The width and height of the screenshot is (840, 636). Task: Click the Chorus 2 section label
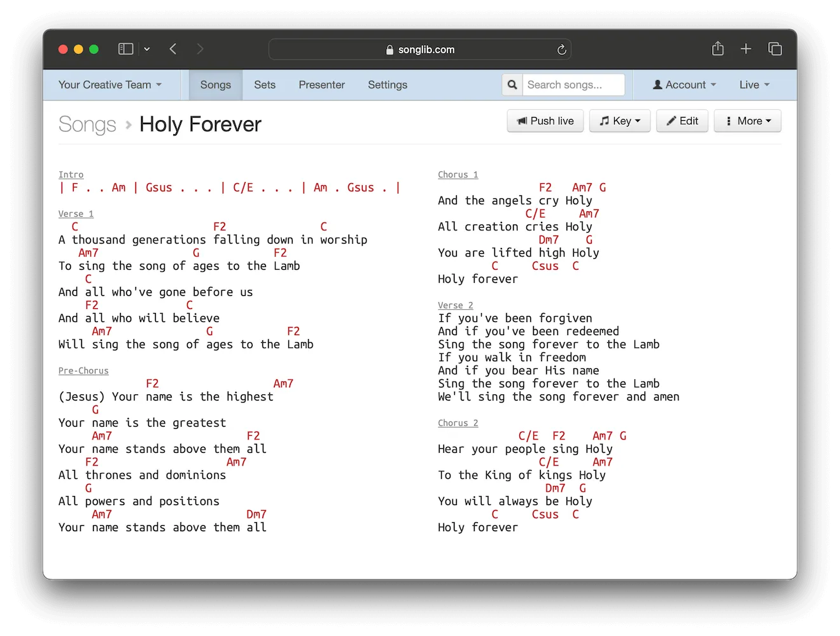coord(458,423)
